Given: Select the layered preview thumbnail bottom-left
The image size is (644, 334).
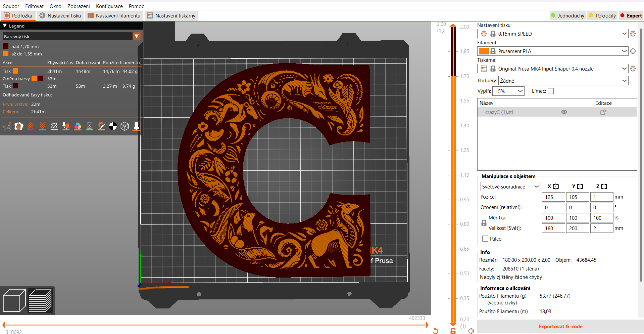Looking at the screenshot, I should tap(41, 300).
